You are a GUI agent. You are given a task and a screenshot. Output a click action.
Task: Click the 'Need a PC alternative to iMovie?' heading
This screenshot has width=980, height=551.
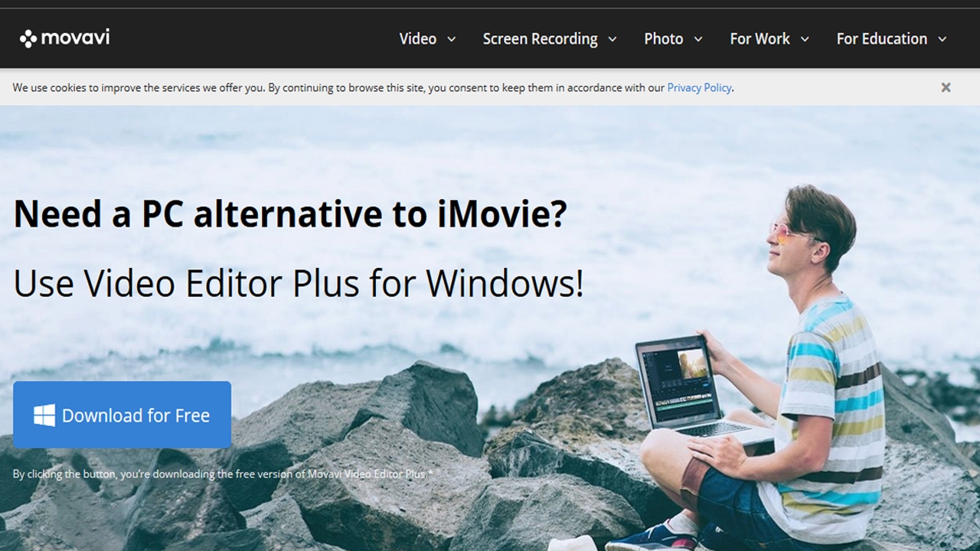pyautogui.click(x=290, y=214)
